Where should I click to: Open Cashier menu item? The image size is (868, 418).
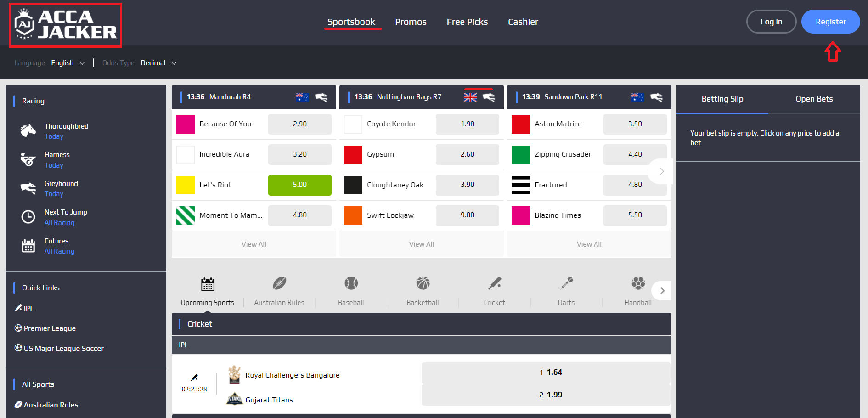(523, 22)
